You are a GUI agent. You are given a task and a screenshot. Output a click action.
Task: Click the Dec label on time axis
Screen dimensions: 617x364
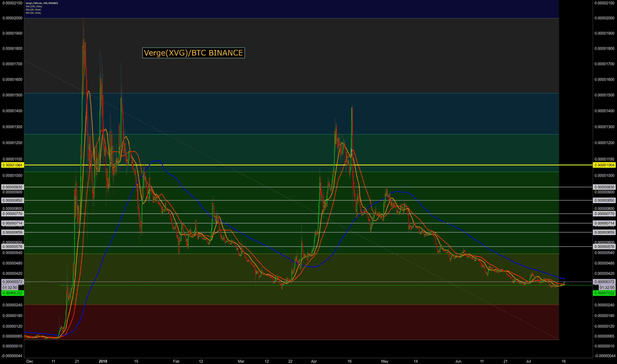pos(30,361)
